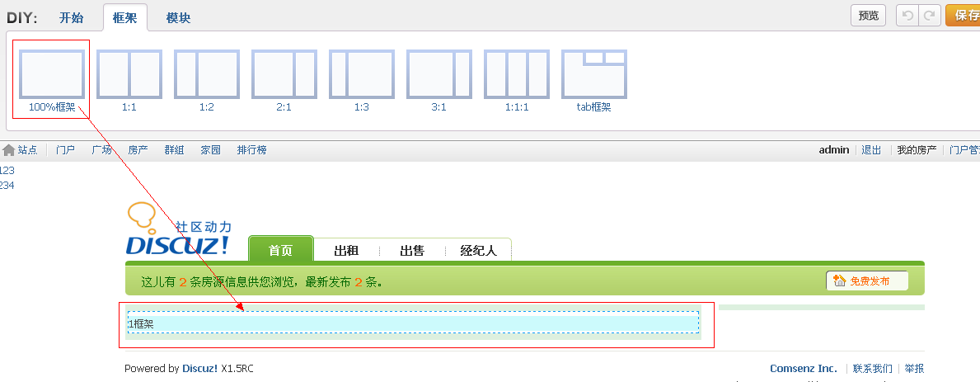Redo the DIY change
This screenshot has width=980, height=382.
[x=930, y=16]
